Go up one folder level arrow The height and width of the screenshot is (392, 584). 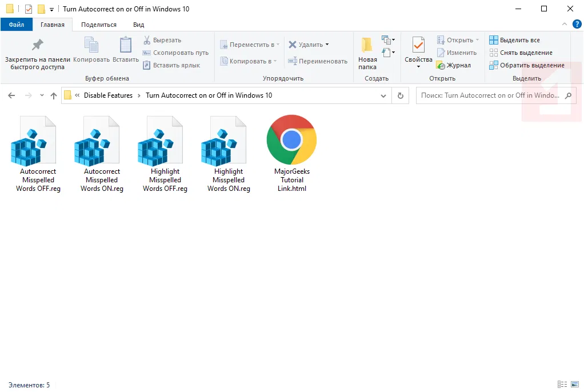click(54, 95)
